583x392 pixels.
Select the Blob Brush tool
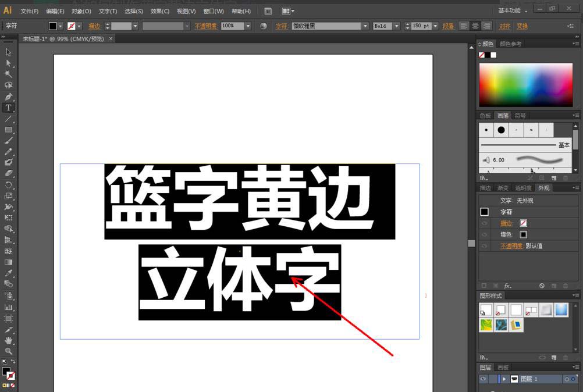8,162
